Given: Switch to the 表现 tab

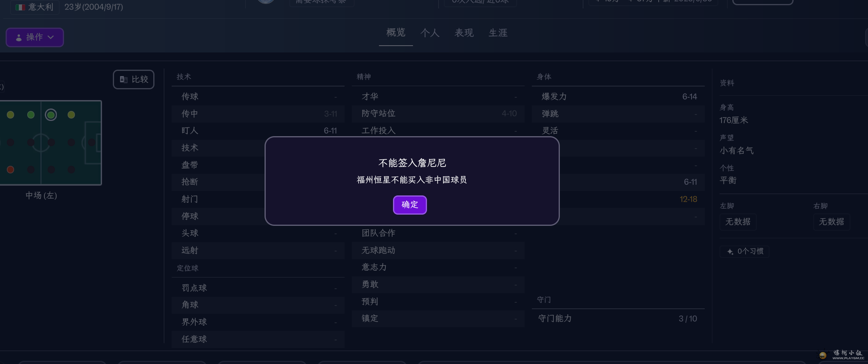Looking at the screenshot, I should 463,33.
